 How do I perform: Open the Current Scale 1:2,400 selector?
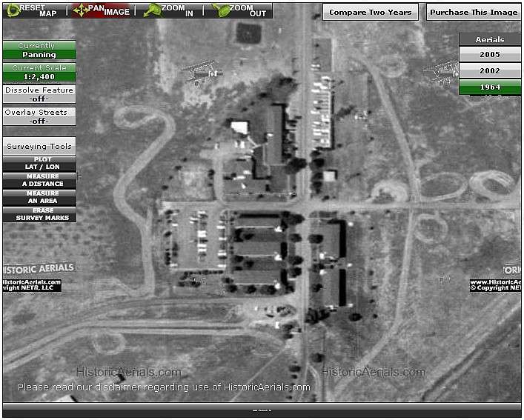click(x=39, y=72)
